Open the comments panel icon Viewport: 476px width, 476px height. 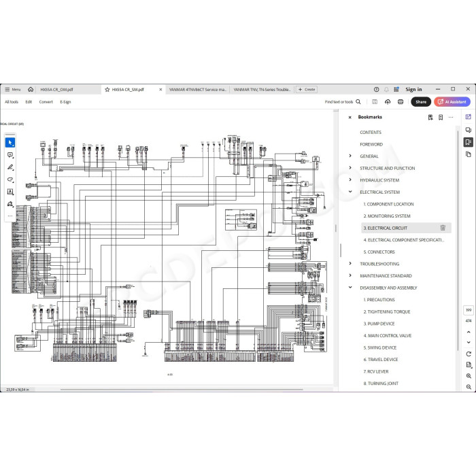click(469, 130)
